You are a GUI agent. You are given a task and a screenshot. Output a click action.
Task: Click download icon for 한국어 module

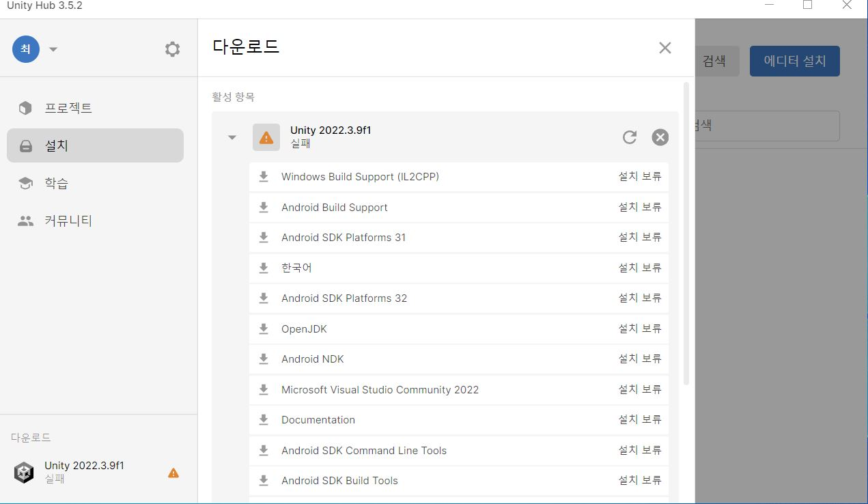point(264,268)
